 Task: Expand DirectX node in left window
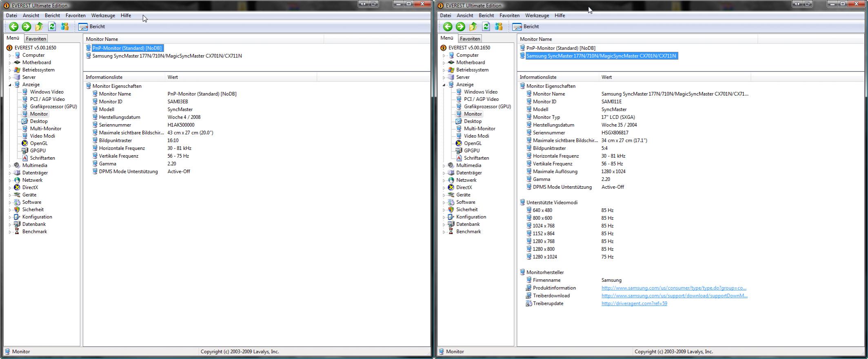tap(10, 188)
